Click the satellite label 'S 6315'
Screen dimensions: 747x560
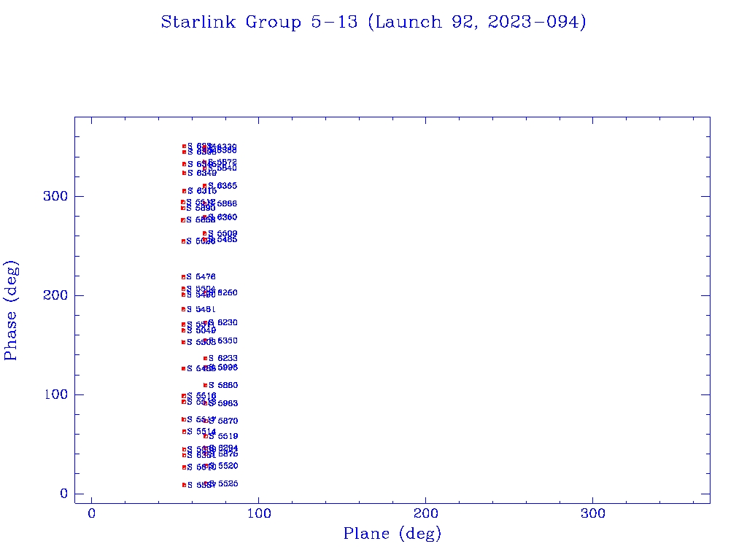point(202,191)
